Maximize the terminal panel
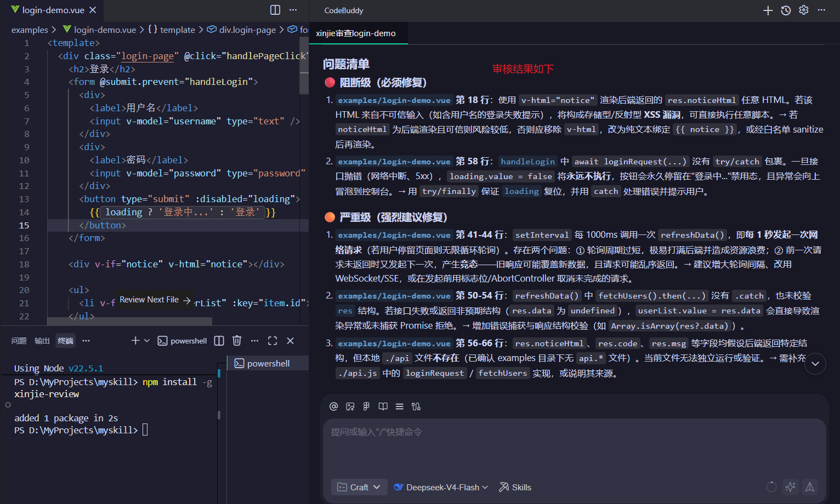This screenshot has width=840, height=504. [x=273, y=341]
